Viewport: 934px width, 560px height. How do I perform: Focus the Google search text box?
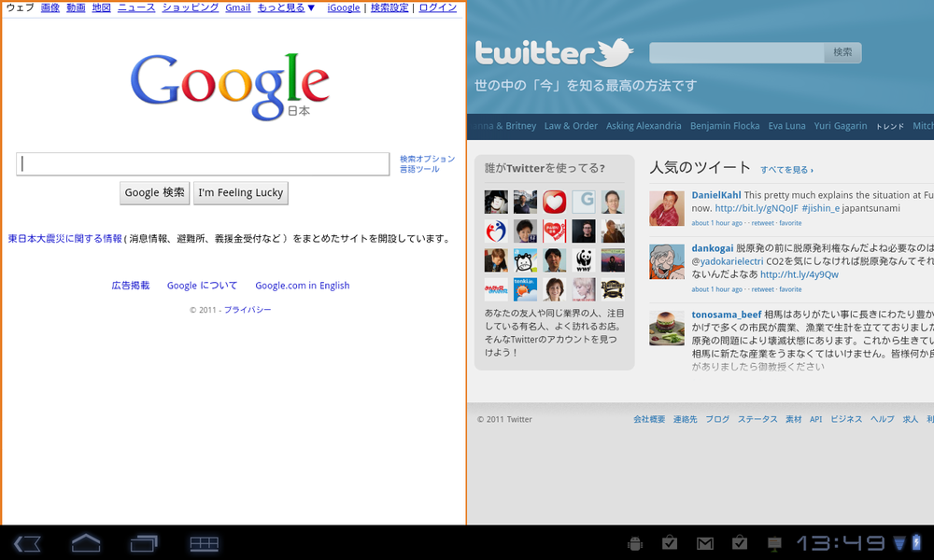tap(203, 163)
